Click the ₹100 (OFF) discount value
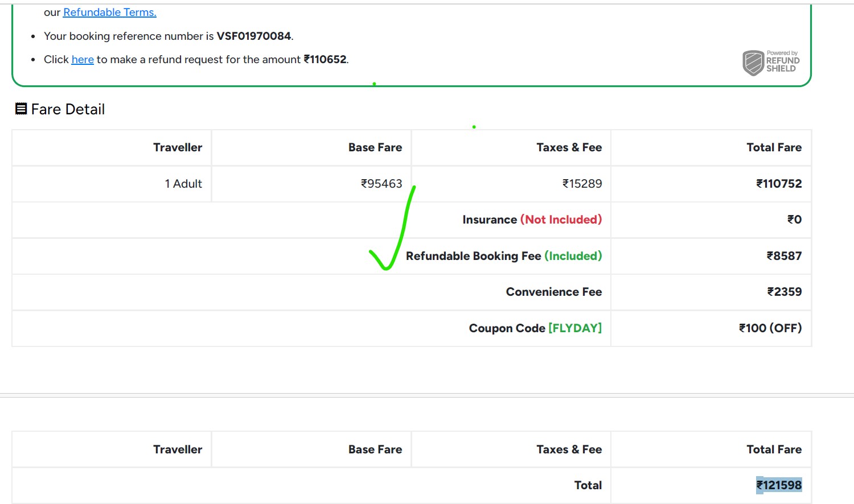The image size is (854, 504). coord(770,328)
